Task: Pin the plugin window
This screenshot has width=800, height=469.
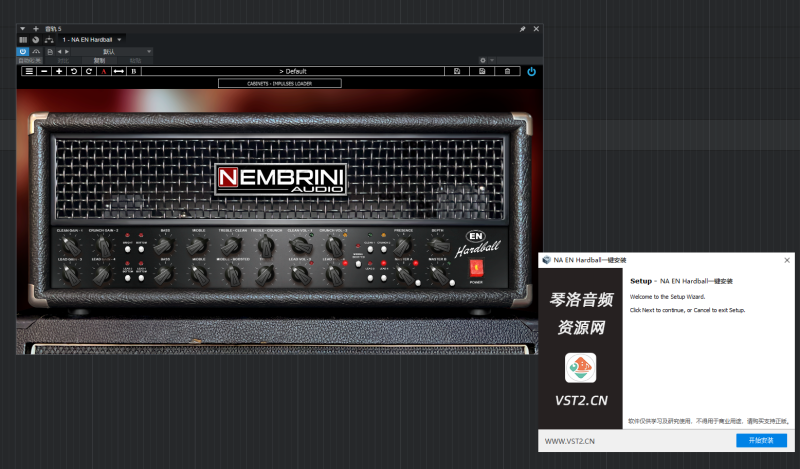Action: [x=522, y=29]
